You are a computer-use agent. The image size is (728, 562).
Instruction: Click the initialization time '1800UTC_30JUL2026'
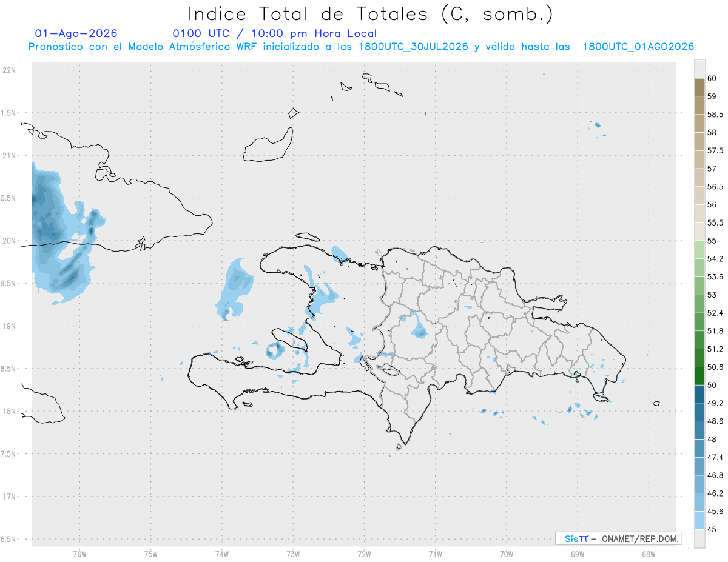(x=413, y=47)
